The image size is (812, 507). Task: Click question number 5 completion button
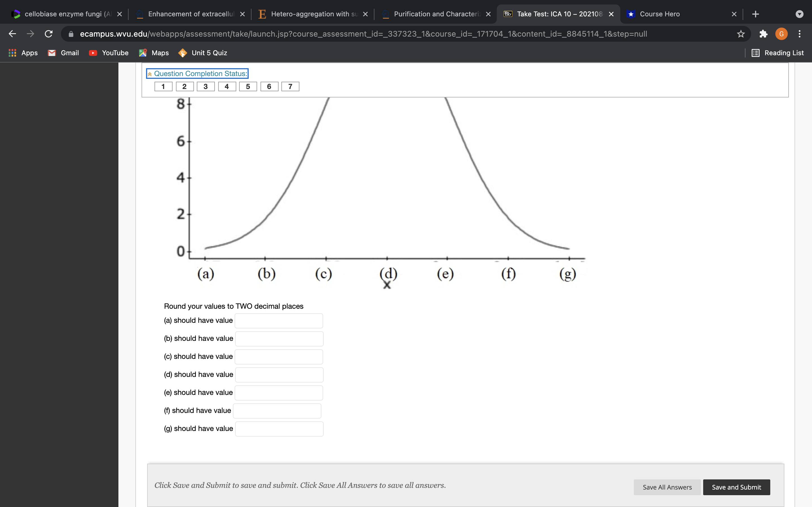pos(248,86)
